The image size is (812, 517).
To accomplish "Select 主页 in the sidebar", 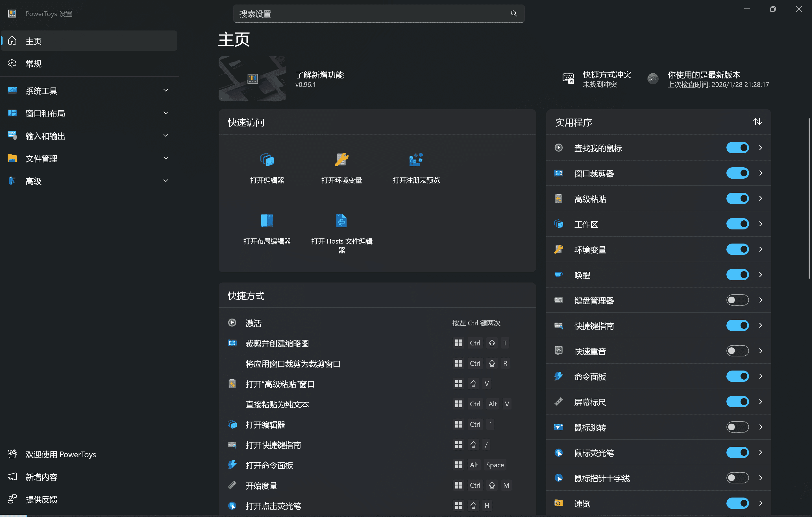I will (89, 41).
